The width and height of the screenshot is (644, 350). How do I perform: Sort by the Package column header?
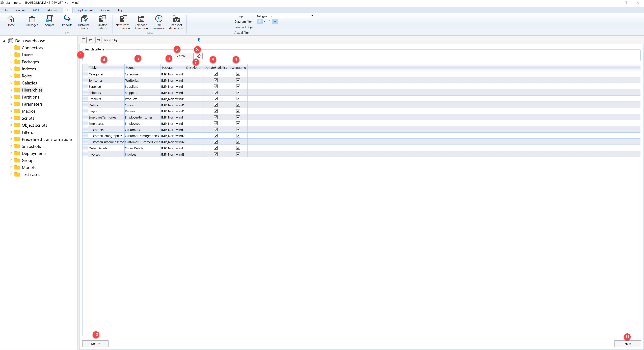pos(173,67)
